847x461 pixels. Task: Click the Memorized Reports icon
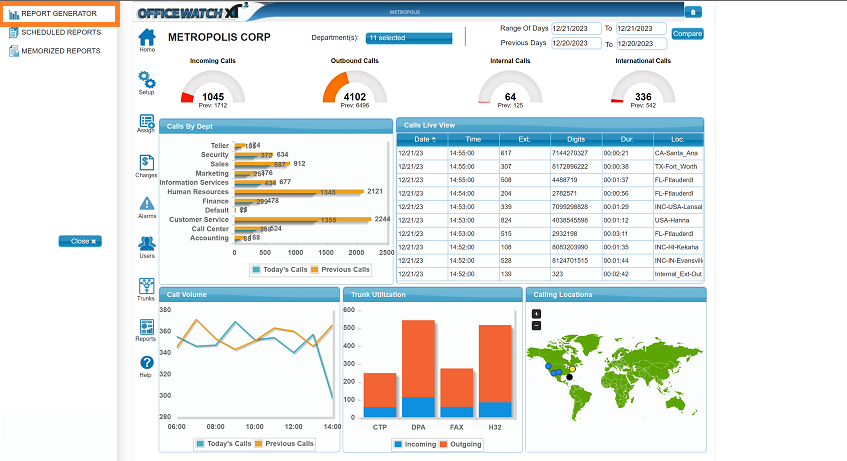(14, 51)
